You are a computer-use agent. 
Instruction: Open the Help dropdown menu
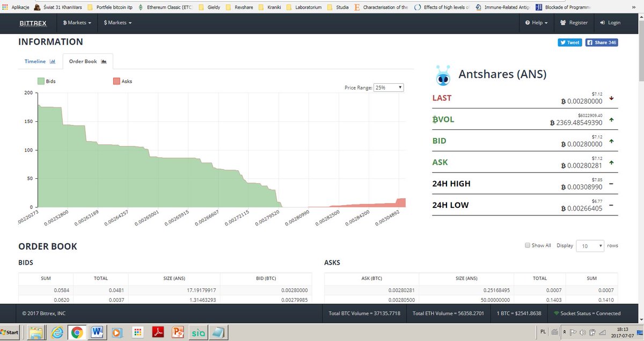point(537,23)
